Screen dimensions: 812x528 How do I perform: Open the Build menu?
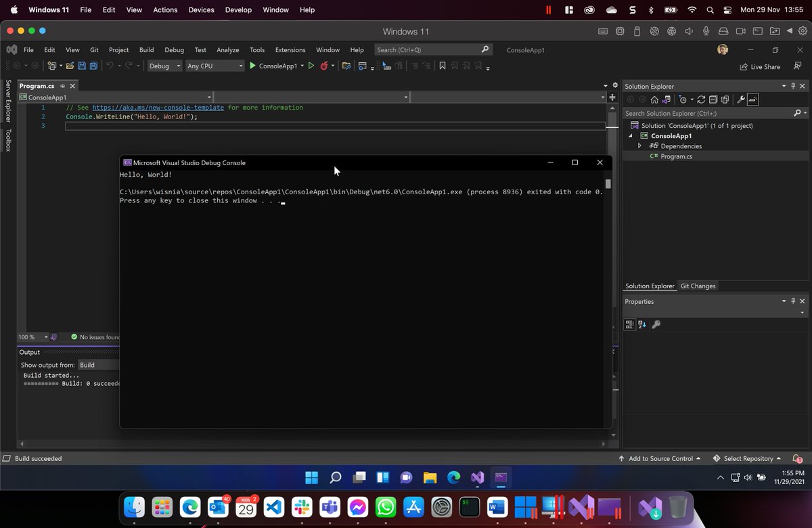pos(146,49)
